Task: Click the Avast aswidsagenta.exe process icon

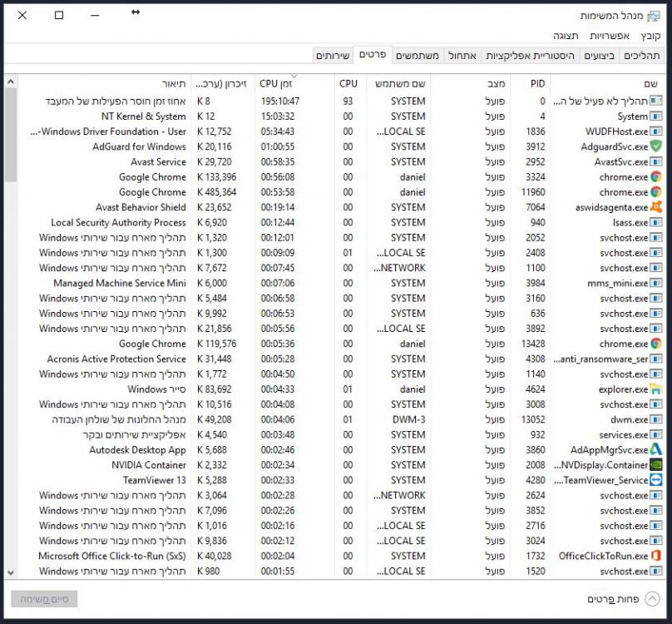Action: coord(655,207)
